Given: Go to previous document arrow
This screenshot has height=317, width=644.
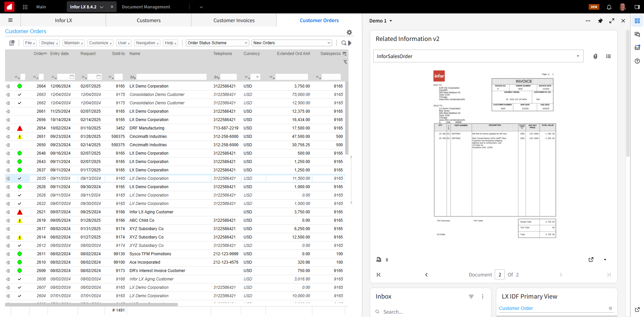Looking at the screenshot, I should 426,275.
